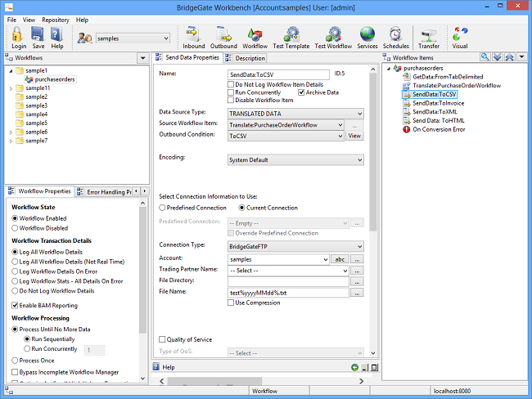The width and height of the screenshot is (532, 399).
Task: Switch to the Description tab
Action: click(246, 58)
